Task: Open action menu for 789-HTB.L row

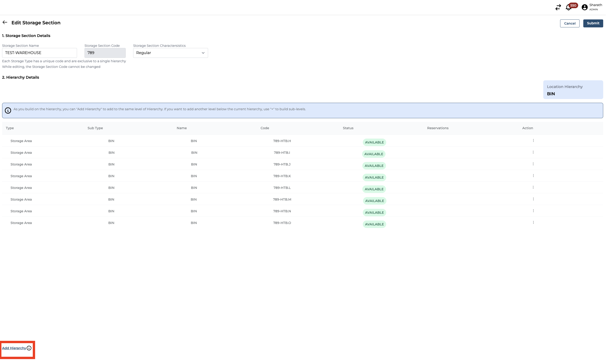Action: (x=533, y=188)
